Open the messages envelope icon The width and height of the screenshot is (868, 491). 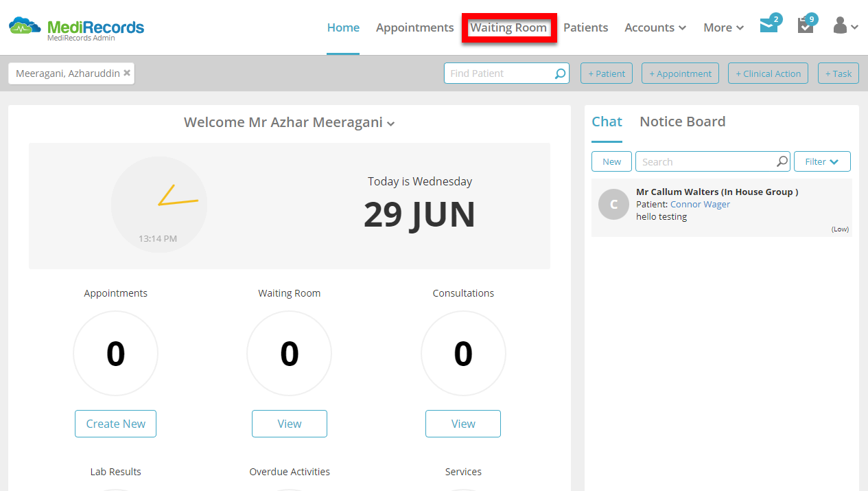[x=769, y=26]
